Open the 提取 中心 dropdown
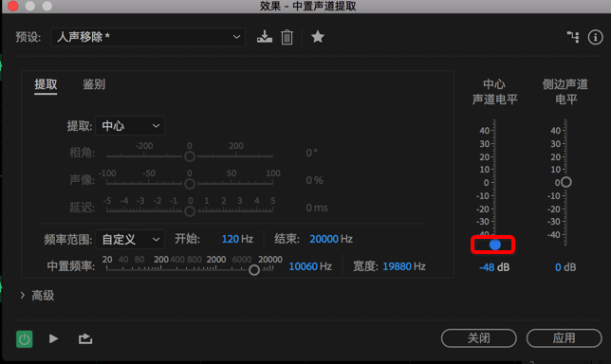This screenshot has height=364, width=611. (130, 126)
